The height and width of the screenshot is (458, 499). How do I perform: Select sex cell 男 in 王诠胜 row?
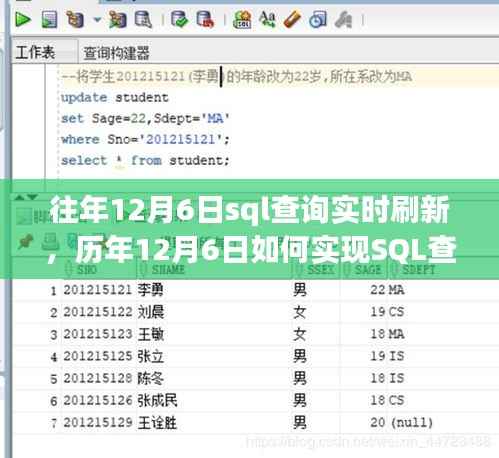[x=300, y=422]
